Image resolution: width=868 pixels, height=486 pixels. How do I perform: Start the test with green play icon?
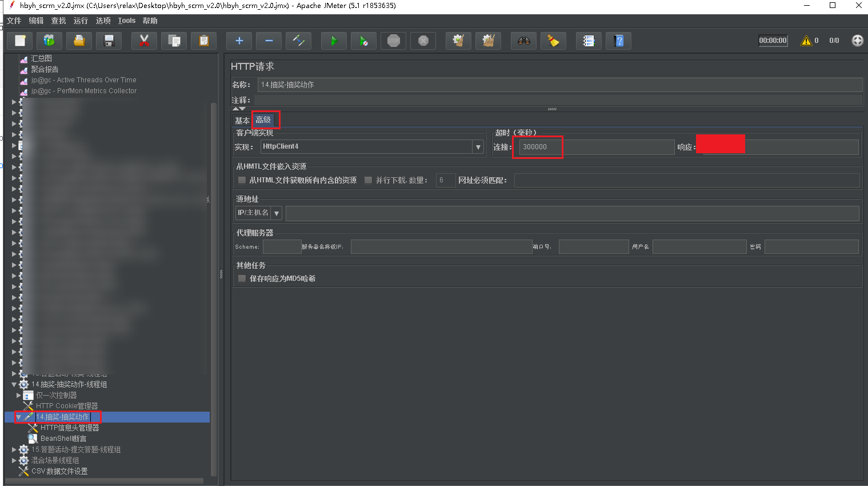click(334, 41)
